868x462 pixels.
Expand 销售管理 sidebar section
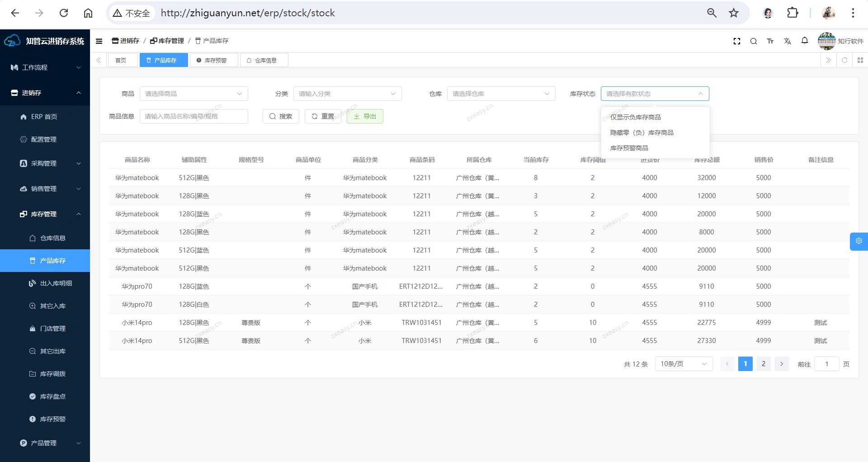(x=45, y=189)
